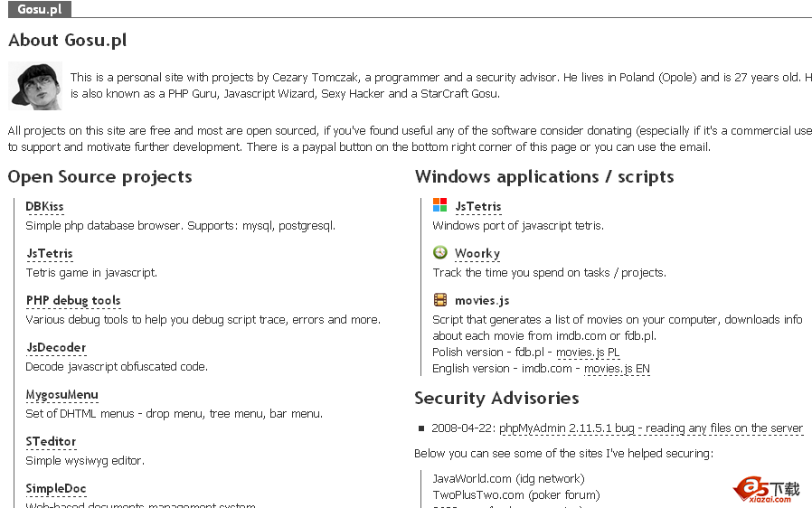Click the film strip icon beside movies.js
812x508 pixels.
click(439, 300)
